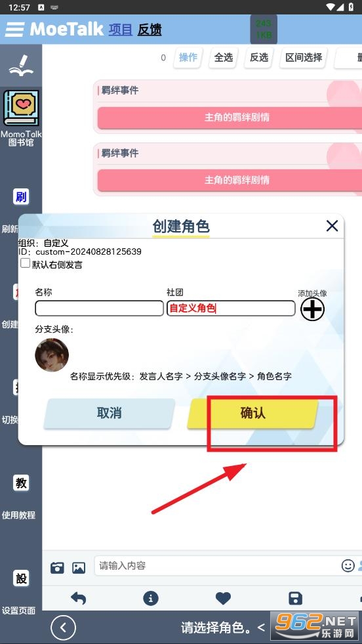
Task: Tap the heart icon in bottom toolbar
Action: pyautogui.click(x=223, y=599)
